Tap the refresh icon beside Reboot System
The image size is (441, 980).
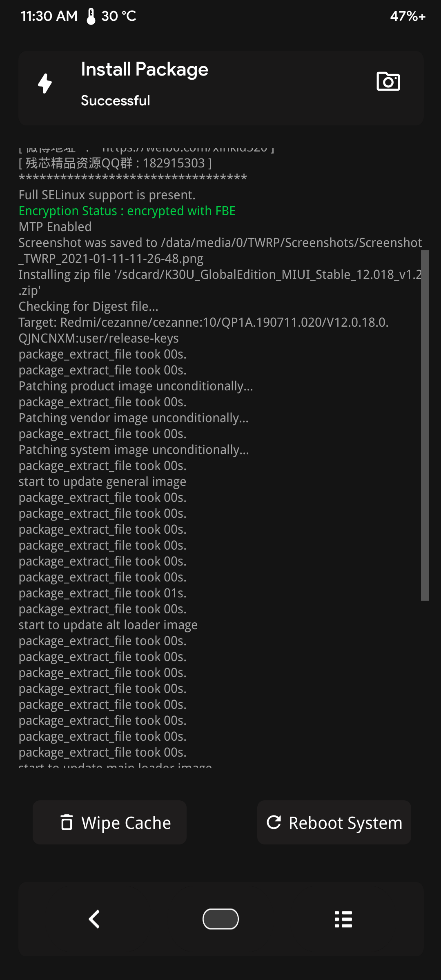(274, 822)
